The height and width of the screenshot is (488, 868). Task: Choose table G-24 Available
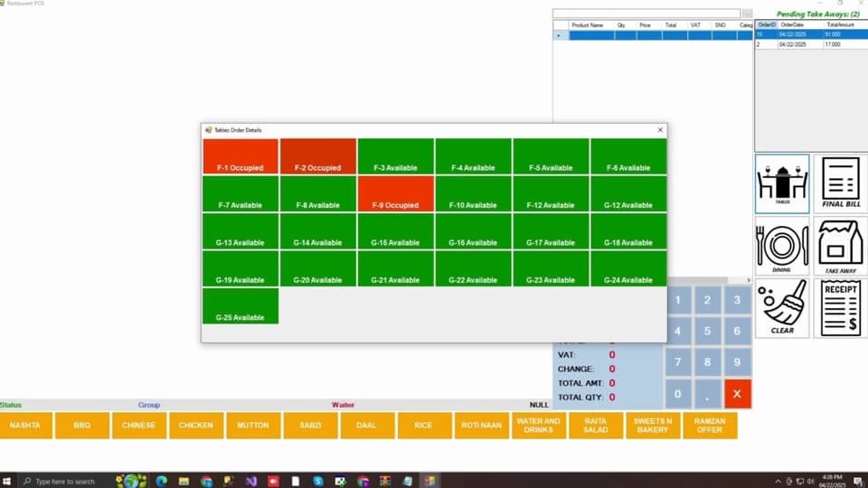point(628,269)
